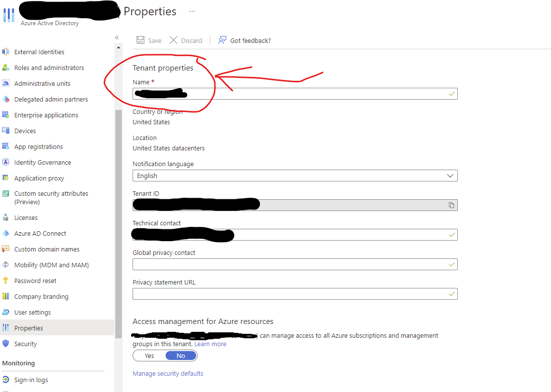Click the tenant Name input field
This screenshot has height=392, width=551.
coord(295,94)
